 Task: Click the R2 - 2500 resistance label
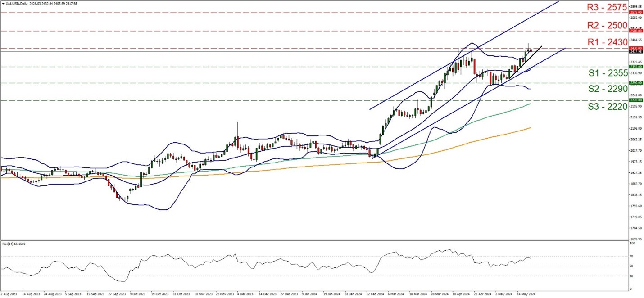pyautogui.click(x=607, y=25)
